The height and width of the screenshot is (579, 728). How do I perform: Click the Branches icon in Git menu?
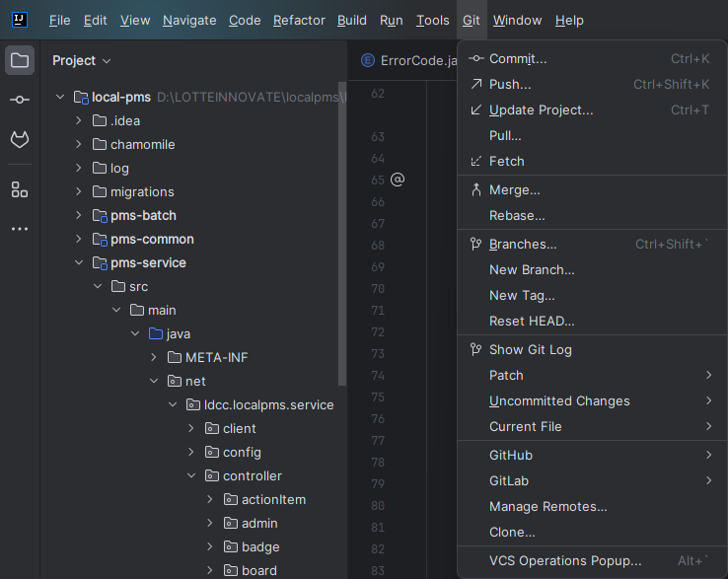475,244
